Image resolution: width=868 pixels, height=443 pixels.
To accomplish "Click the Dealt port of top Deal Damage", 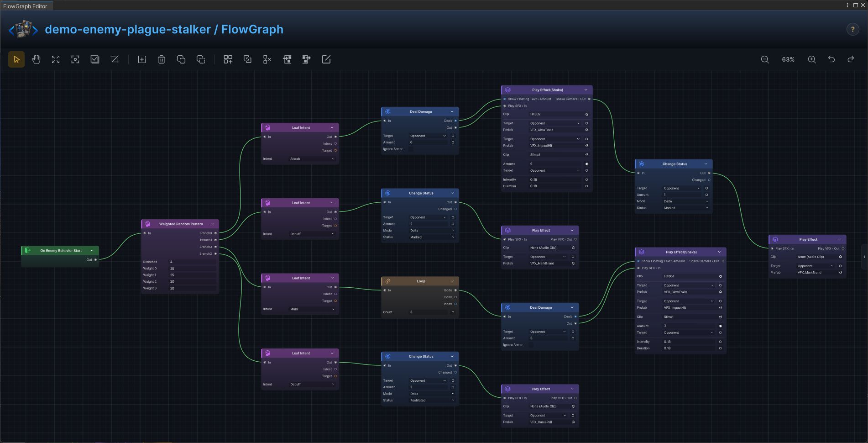I will coord(455,121).
